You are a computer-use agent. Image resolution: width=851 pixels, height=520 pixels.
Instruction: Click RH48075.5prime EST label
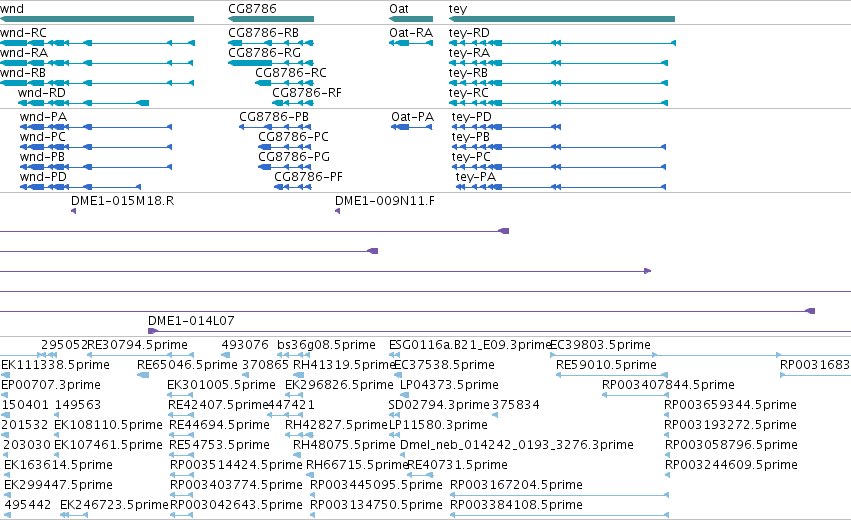344,445
